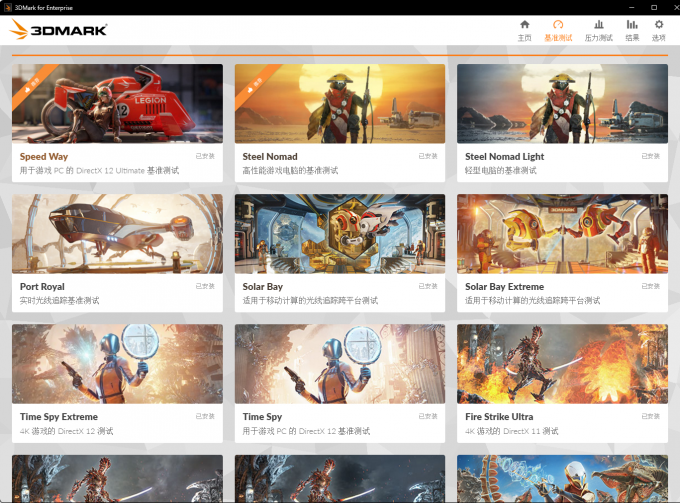Click the 已安装 status on Steel Nomad Light
The width and height of the screenshot is (680, 503).
pos(651,156)
